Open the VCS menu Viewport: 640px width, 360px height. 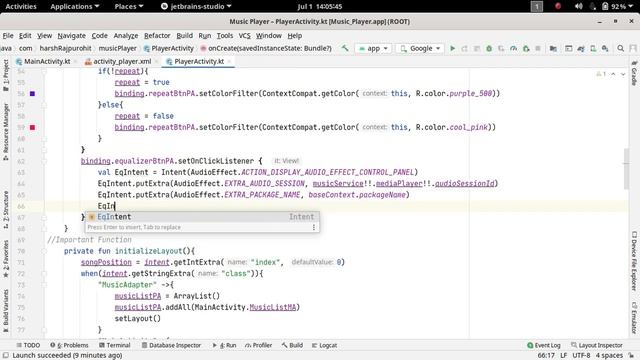(244, 36)
